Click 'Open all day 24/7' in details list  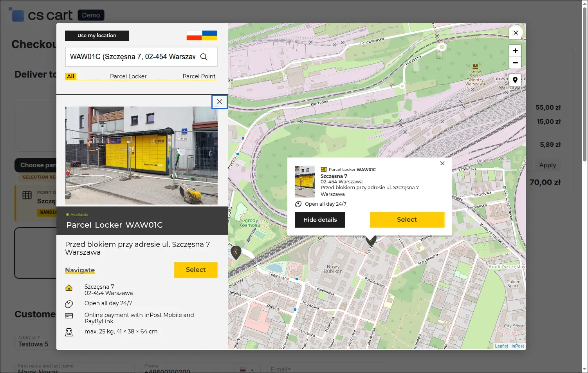(x=108, y=303)
